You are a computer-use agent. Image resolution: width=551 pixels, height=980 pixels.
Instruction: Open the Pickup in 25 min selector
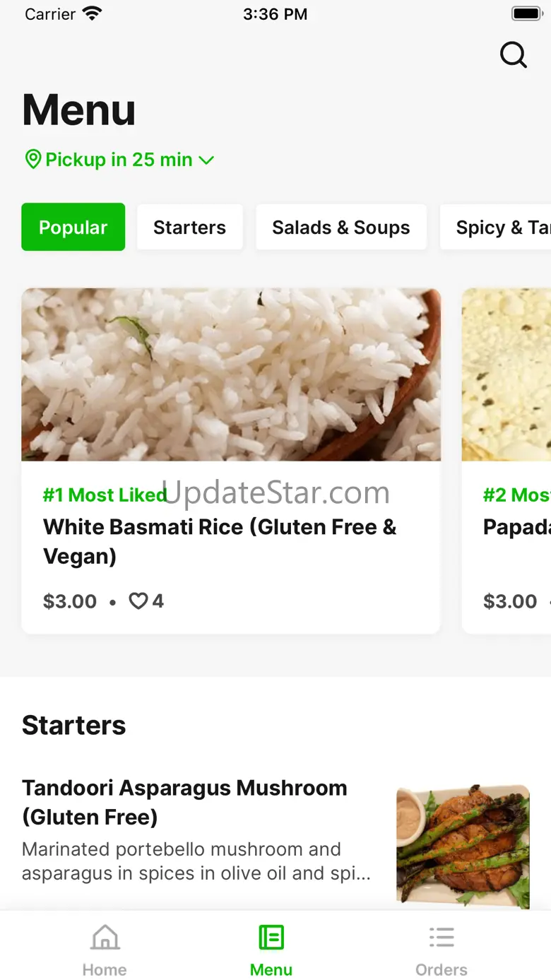(x=119, y=160)
